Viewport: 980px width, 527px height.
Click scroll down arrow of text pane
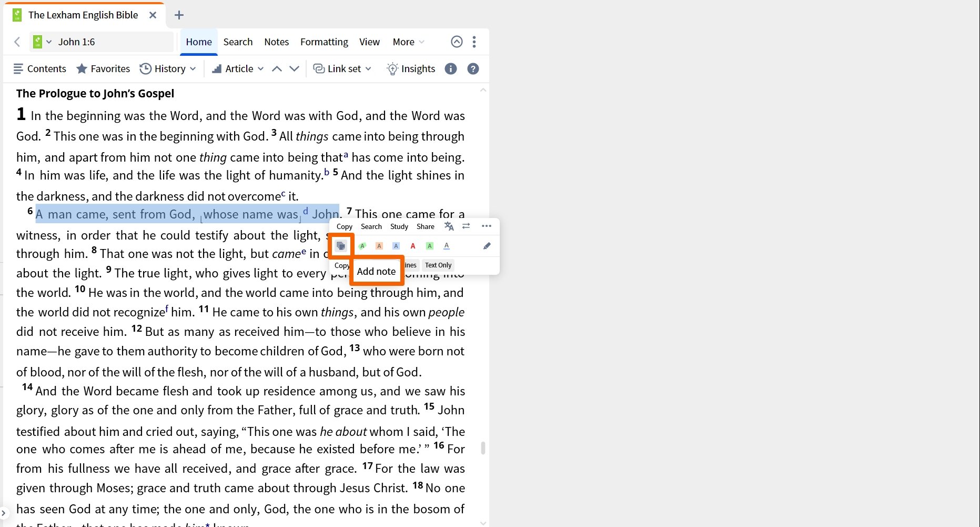pyautogui.click(x=483, y=523)
